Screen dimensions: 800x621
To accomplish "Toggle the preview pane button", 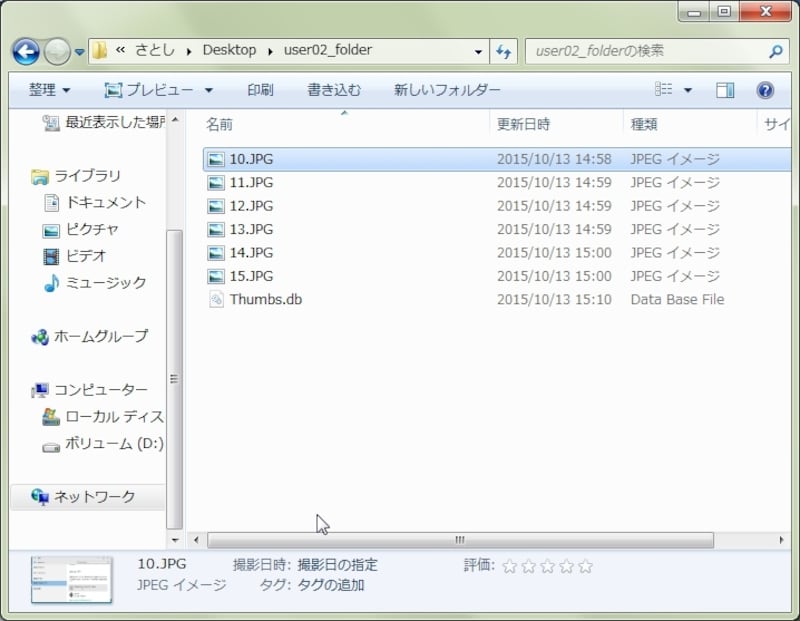I will coord(726,91).
